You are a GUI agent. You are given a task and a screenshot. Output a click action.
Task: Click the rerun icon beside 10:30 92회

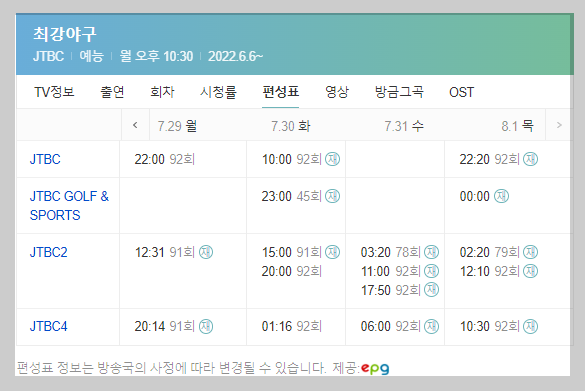[530, 326]
